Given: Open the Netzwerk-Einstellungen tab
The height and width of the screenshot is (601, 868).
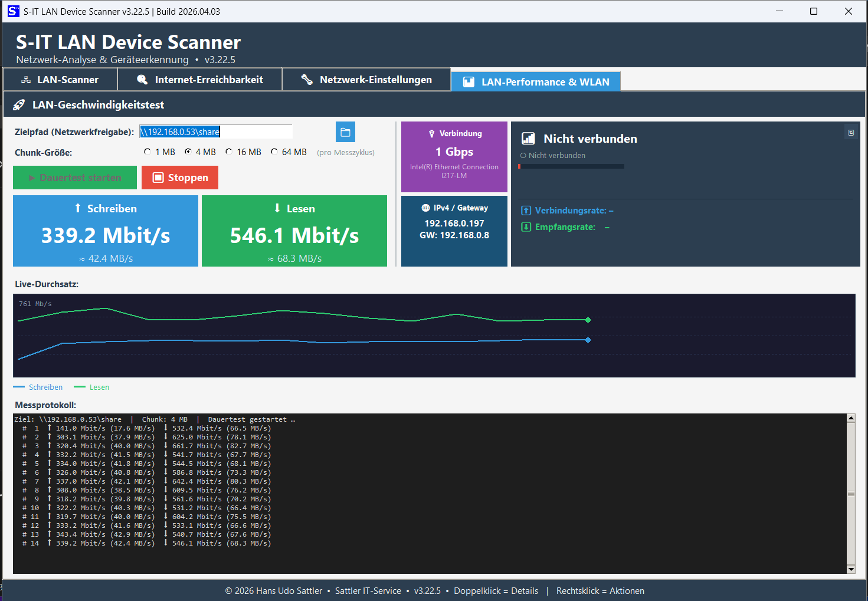Looking at the screenshot, I should click(366, 79).
